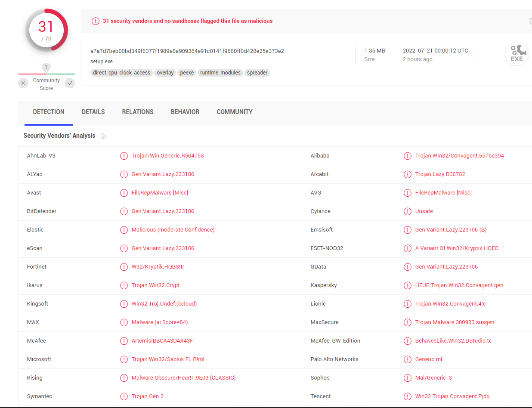Click the alert icon for BitDefender detection
Image resolution: width=532 pixels, height=408 pixels.
coord(124,211)
